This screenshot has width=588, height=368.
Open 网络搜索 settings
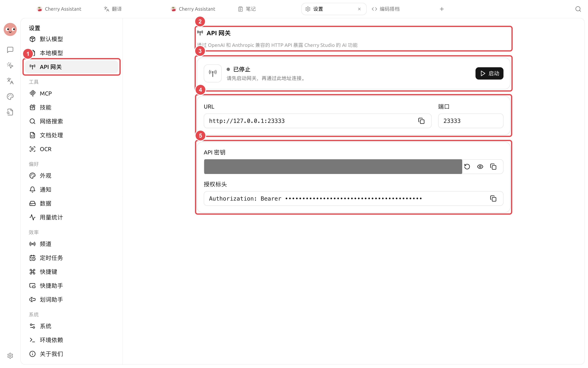[x=71, y=121]
